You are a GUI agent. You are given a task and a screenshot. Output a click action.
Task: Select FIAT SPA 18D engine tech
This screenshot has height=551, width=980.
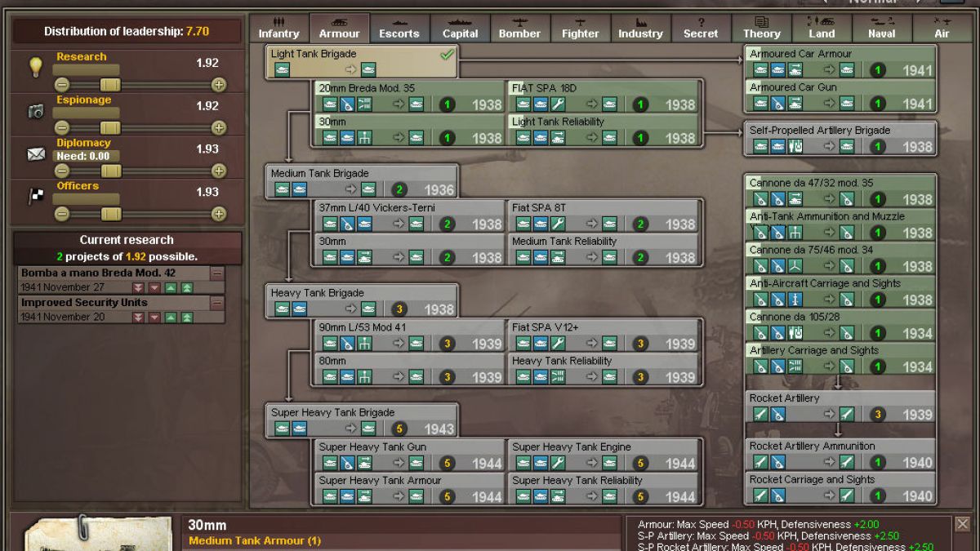click(x=604, y=96)
